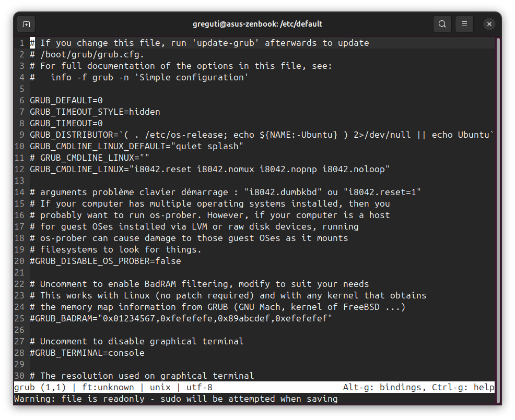Click the 'for guest OSes installed via LVM' line
Viewport: 515px width, 420px height.
pyautogui.click(x=194, y=227)
